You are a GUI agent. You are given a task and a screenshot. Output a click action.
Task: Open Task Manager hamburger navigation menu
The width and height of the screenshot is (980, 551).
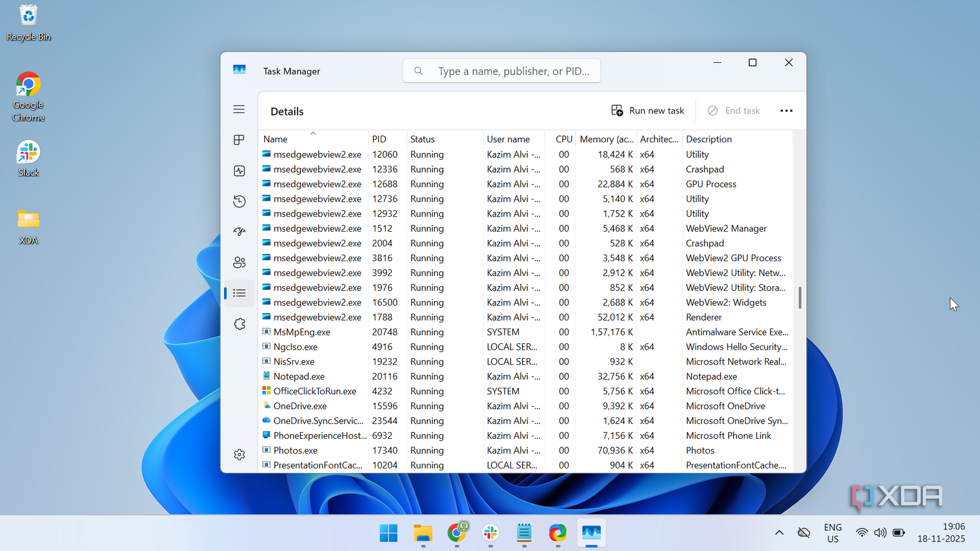pos(239,109)
